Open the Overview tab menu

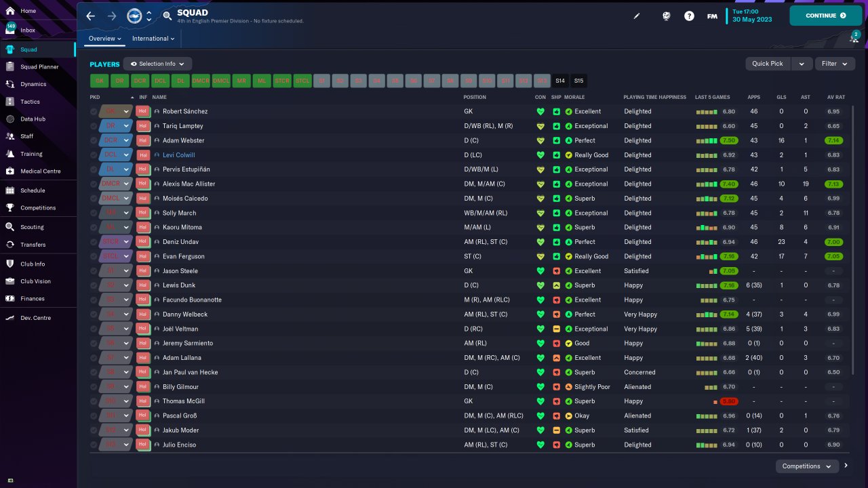[x=105, y=39]
